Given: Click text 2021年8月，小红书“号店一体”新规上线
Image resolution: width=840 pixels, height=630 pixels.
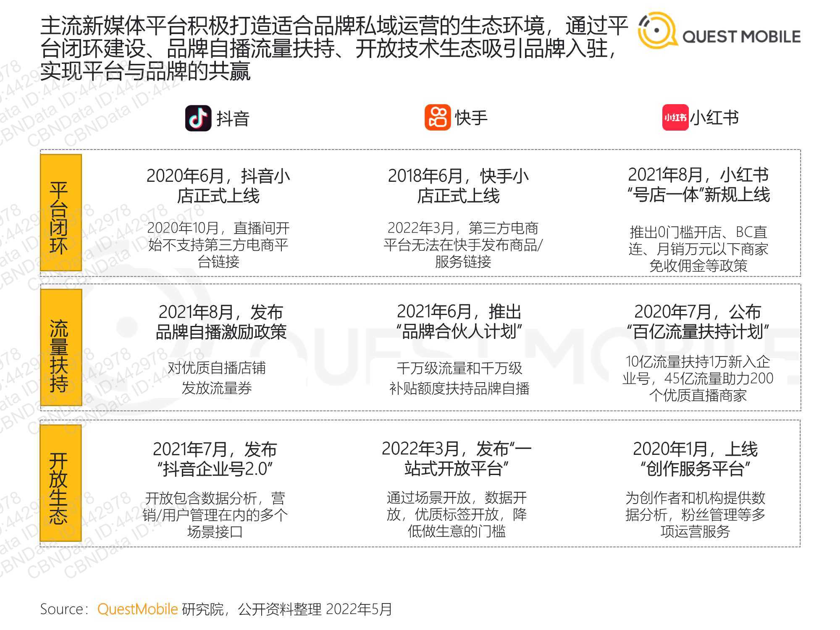Looking at the screenshot, I should [x=698, y=185].
